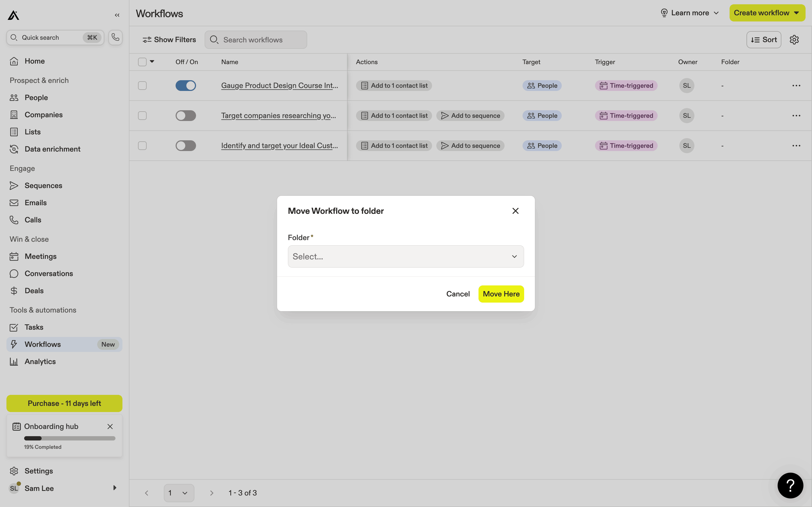
Task: Click the phone dialer icon near quick search
Action: (115, 37)
